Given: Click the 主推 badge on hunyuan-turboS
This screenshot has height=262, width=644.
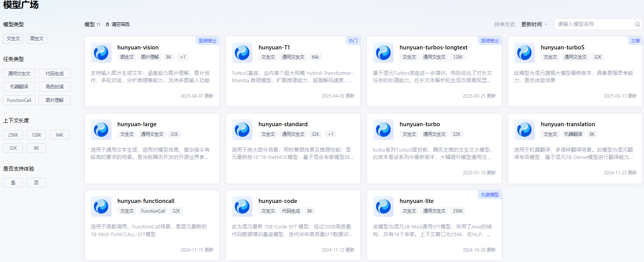Looking at the screenshot, I should (x=636, y=41).
